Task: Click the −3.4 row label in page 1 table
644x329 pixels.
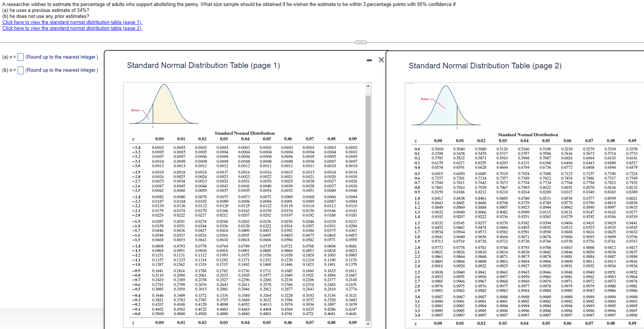Action: tap(136, 148)
